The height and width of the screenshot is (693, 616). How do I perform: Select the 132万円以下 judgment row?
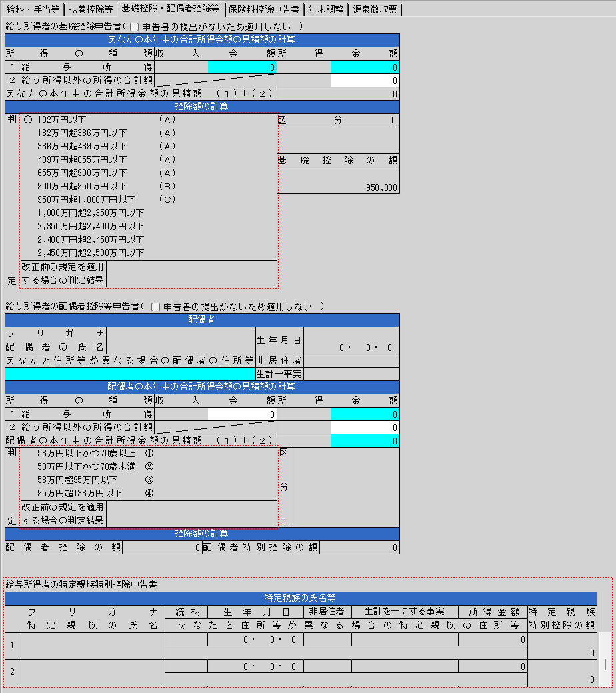click(149, 120)
